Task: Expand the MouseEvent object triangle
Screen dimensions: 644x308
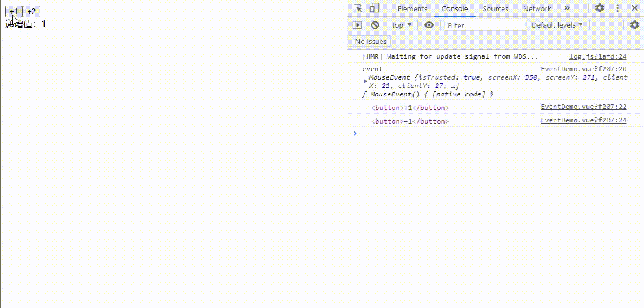Action: point(365,81)
